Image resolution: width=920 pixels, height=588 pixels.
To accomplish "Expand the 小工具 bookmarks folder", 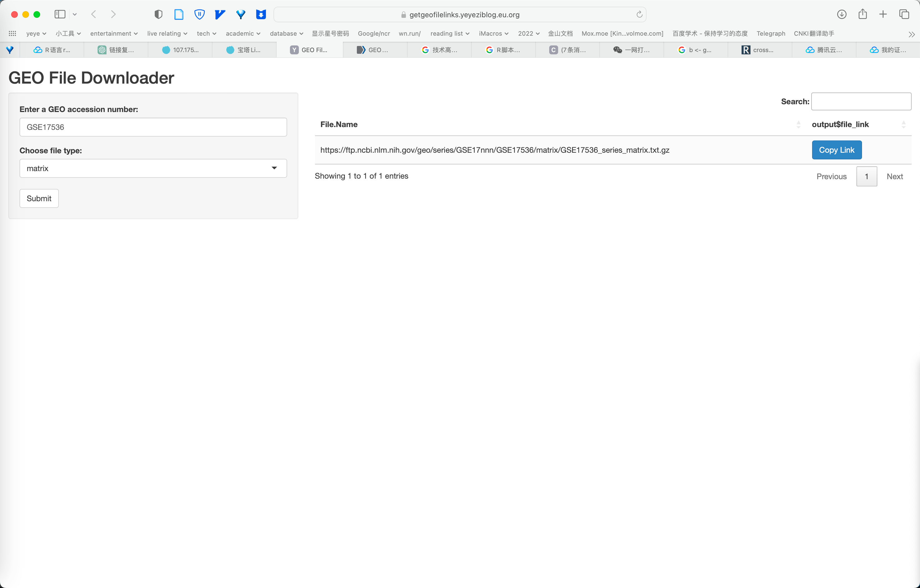I will [x=68, y=34].
